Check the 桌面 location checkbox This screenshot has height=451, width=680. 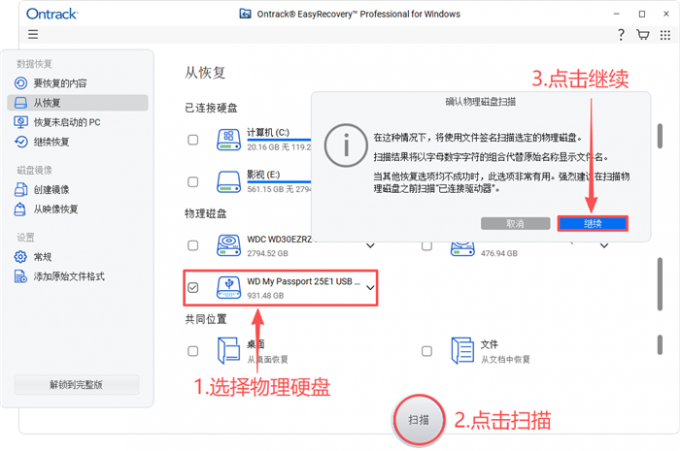pyautogui.click(x=193, y=351)
